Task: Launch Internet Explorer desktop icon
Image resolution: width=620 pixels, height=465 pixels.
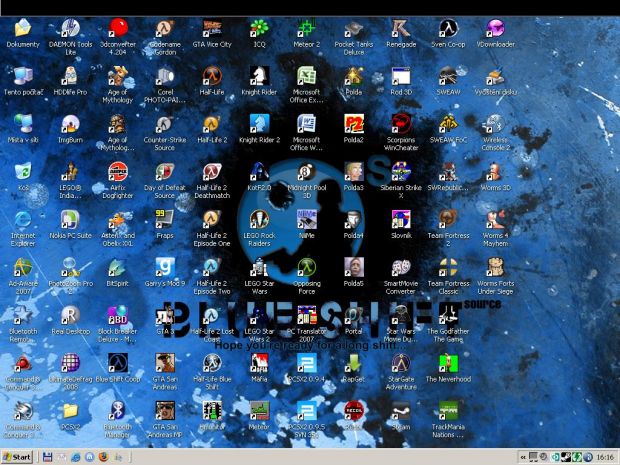Action: (23, 220)
